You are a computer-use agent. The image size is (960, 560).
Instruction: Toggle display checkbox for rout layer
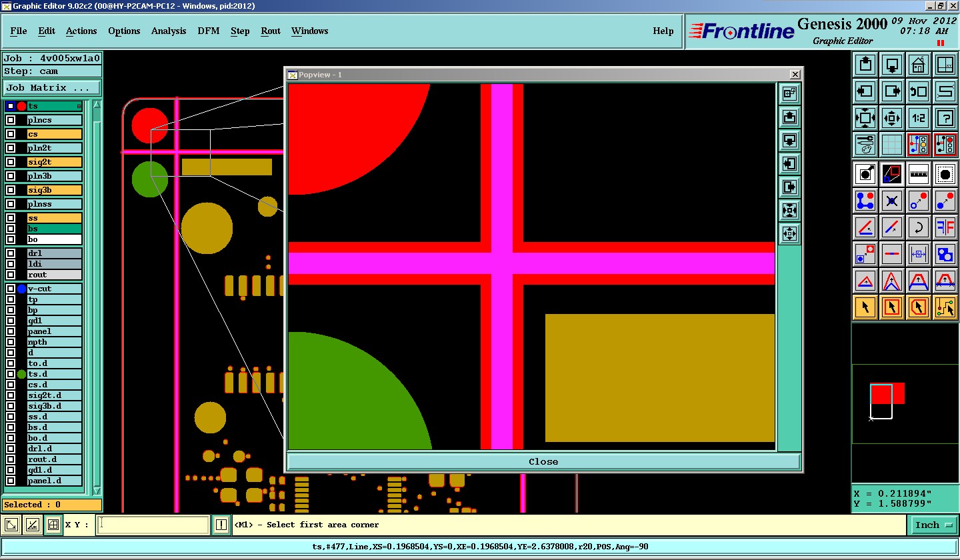pos(11,275)
